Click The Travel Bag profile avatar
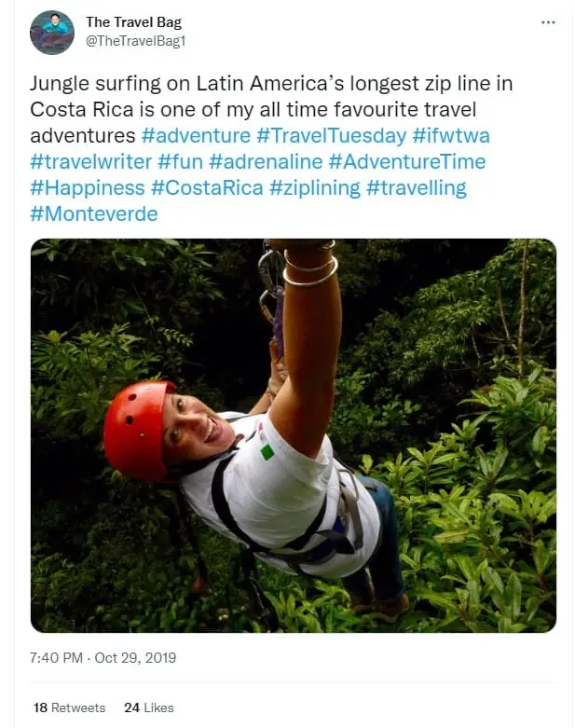Viewport: 575px width, 728px height. coord(51,33)
